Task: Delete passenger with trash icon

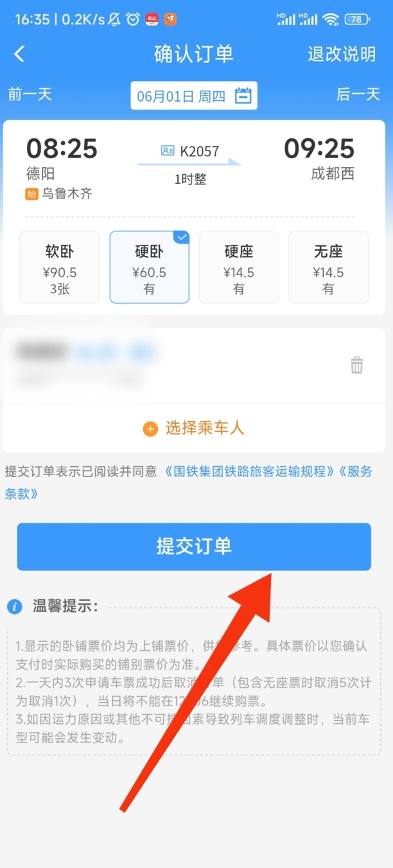Action: point(356,365)
